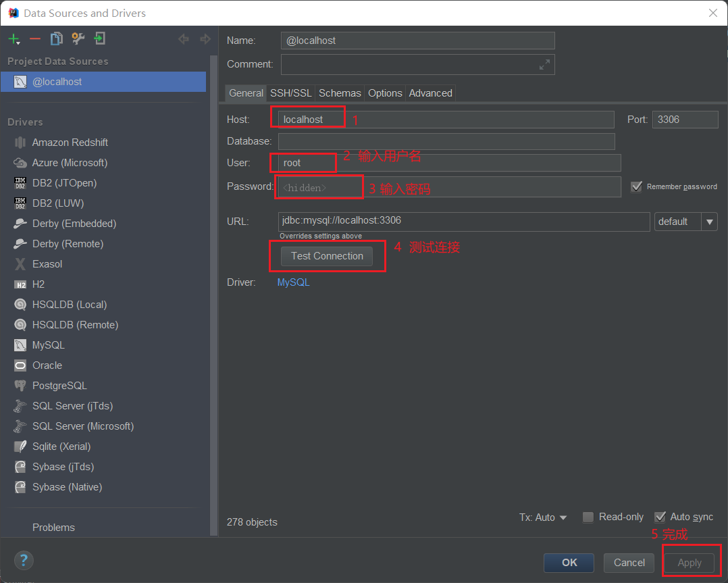728x583 pixels.
Task: Click the sidebar vertical scrollbar
Action: tap(213, 295)
